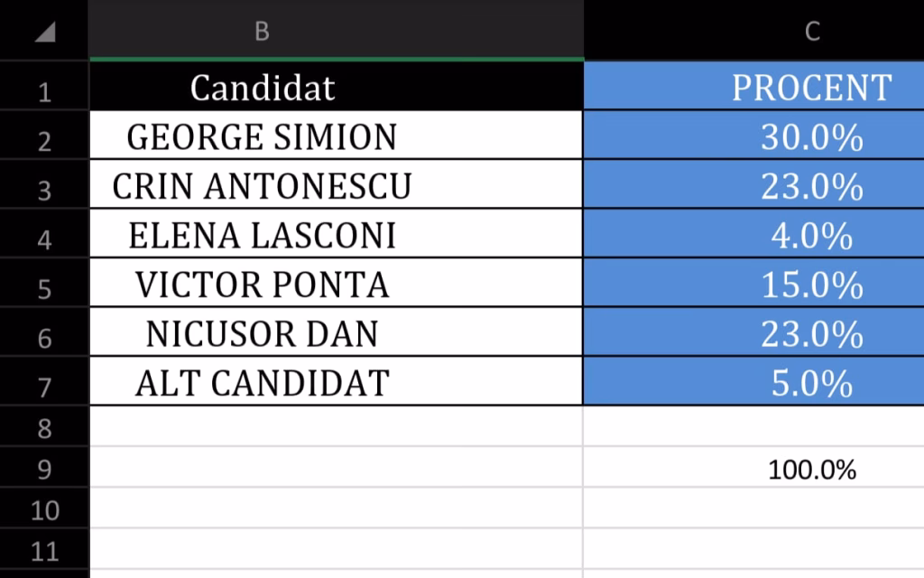This screenshot has width=924, height=578.
Task: Click the 30.0% percentage cell
Action: click(x=811, y=136)
